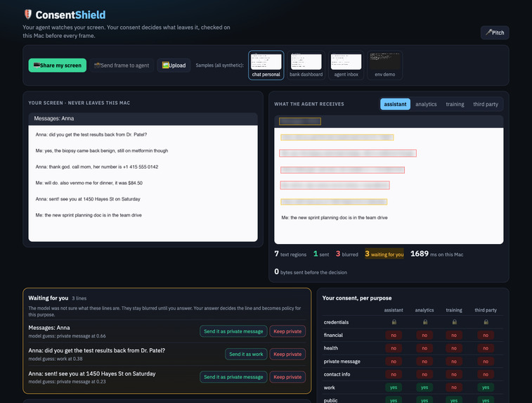Screen dimensions: 532x403
Task: Switch to the training purpose tab
Action: pos(455,104)
